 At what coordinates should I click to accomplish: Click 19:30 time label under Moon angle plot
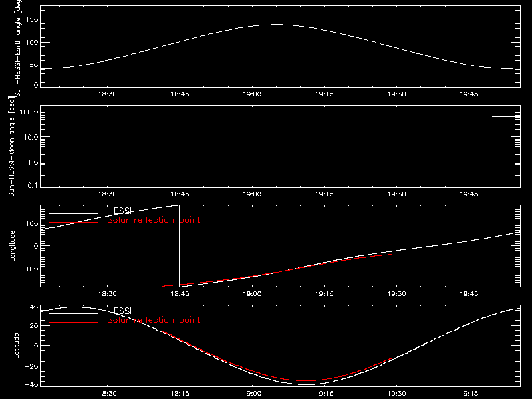396,194
